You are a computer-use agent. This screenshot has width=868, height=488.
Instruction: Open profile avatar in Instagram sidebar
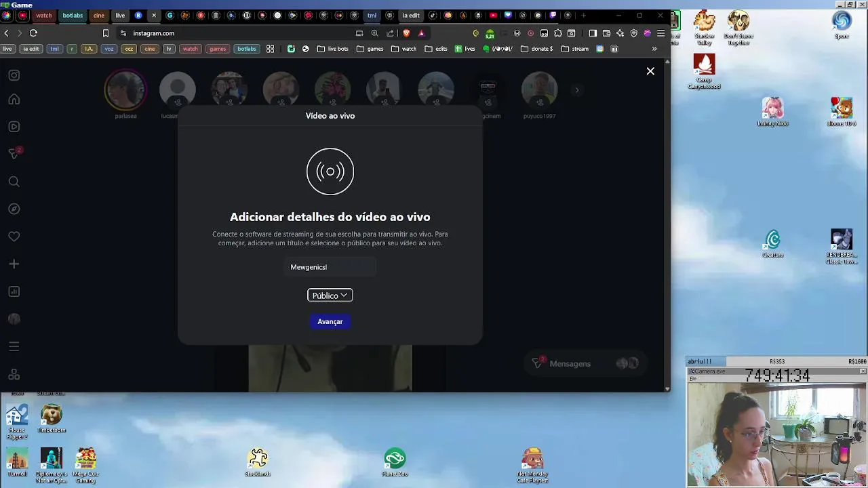point(14,319)
